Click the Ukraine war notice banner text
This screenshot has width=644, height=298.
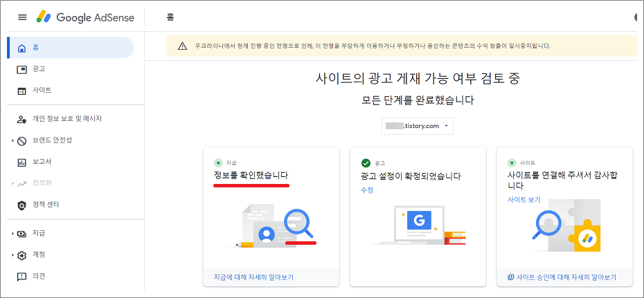373,46
